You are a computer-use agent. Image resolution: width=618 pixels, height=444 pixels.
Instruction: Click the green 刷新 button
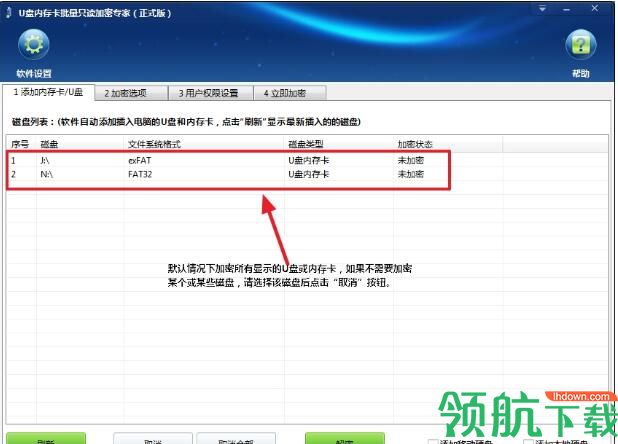pos(46,438)
